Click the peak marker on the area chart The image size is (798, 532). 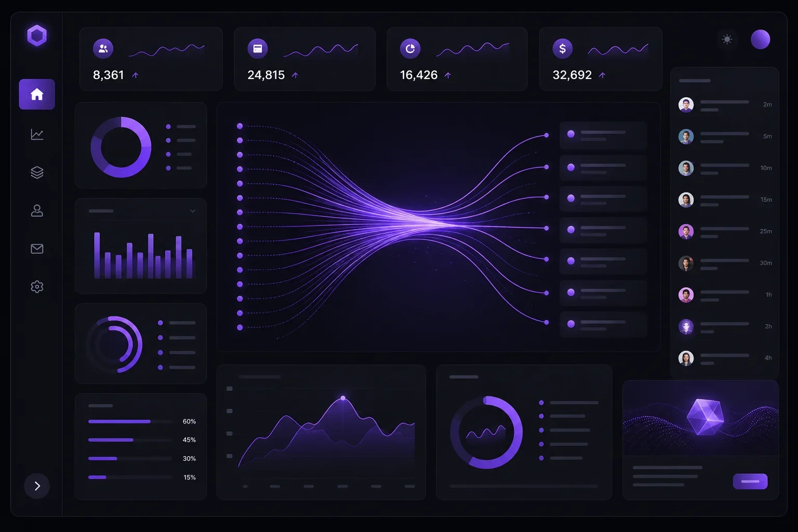pyautogui.click(x=343, y=398)
